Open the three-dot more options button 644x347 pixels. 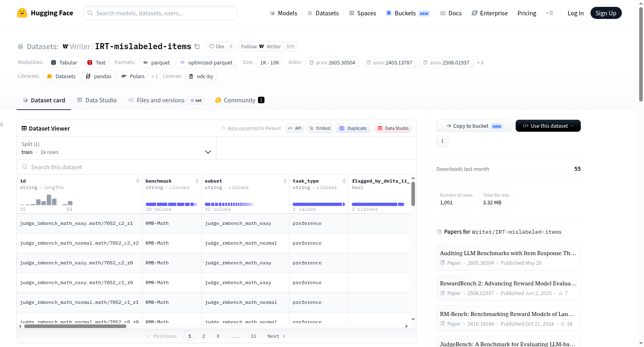coord(442,141)
